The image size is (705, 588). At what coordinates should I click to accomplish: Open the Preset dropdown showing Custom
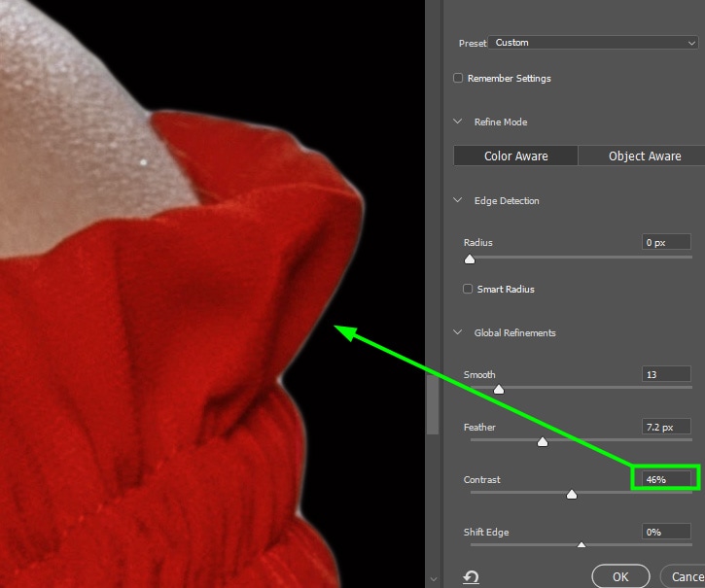pyautogui.click(x=592, y=43)
